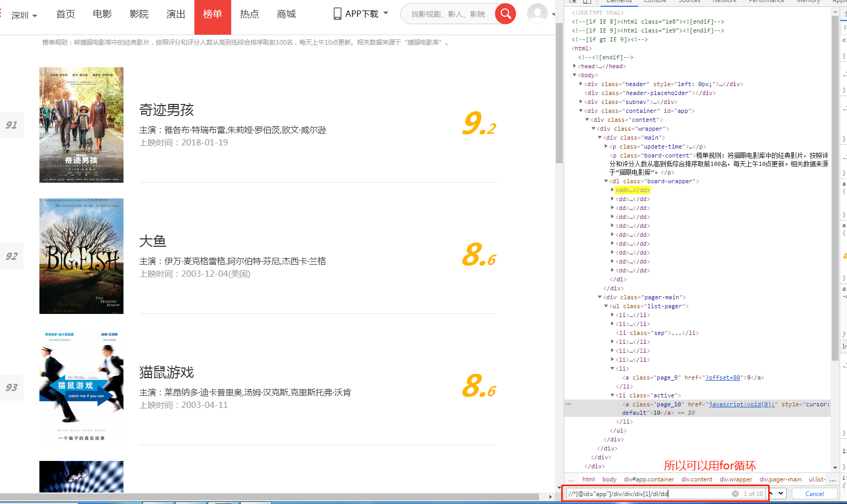Click the rank 92 badge
The image size is (847, 504).
click(12, 256)
